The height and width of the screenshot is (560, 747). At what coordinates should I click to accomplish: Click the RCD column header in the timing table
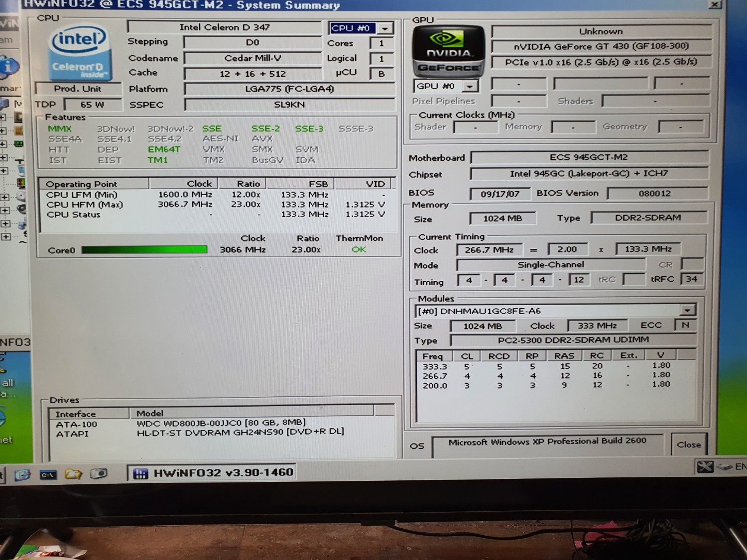click(x=498, y=356)
